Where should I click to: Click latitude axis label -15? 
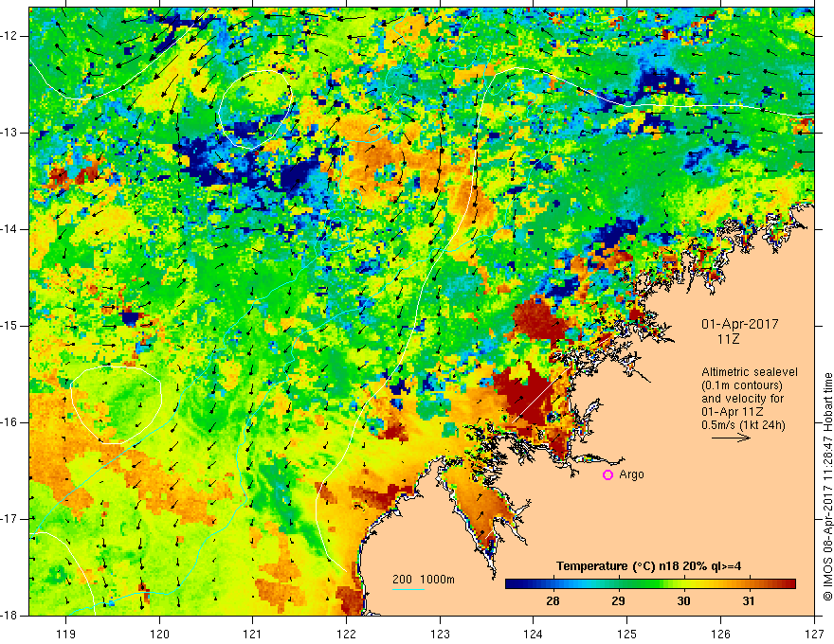click(x=10, y=325)
